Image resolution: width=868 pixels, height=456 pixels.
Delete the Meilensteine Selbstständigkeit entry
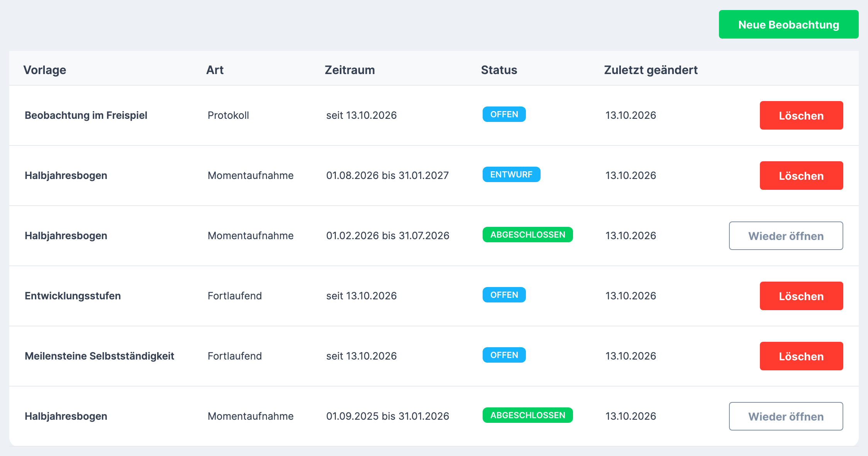tap(801, 356)
